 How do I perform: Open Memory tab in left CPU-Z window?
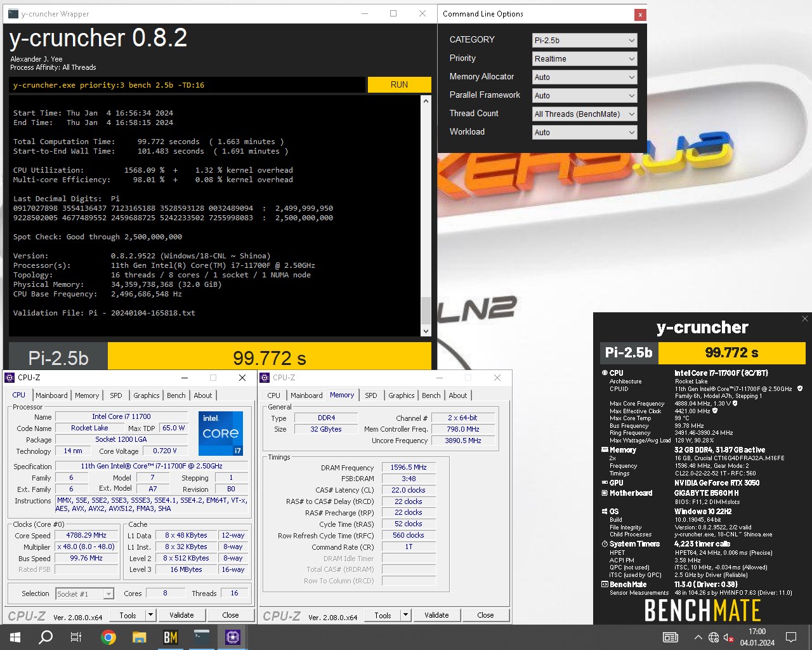pos(87,395)
